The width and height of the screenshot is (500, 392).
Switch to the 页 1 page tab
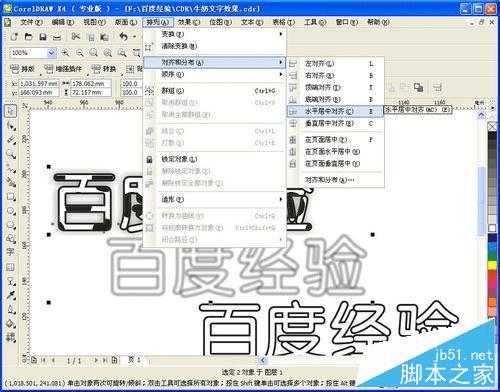[135, 360]
